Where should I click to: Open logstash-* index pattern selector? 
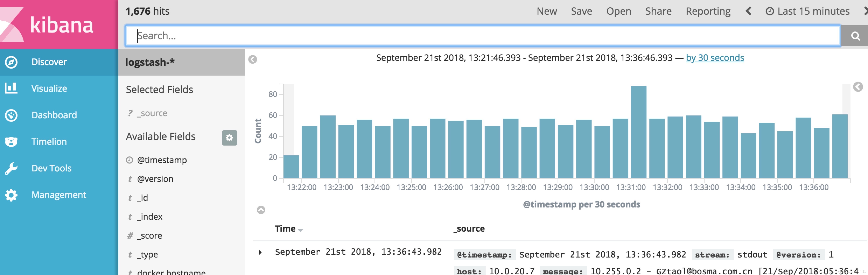pyautogui.click(x=182, y=62)
